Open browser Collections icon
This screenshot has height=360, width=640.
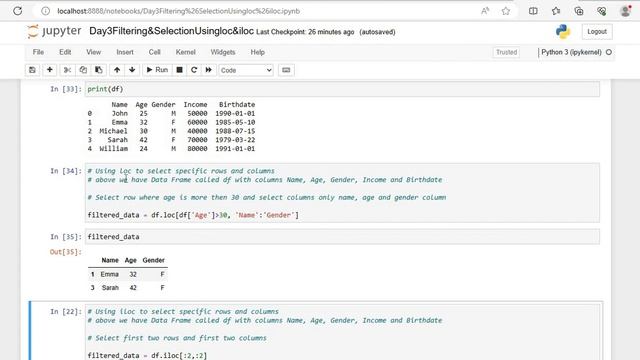(579, 11)
